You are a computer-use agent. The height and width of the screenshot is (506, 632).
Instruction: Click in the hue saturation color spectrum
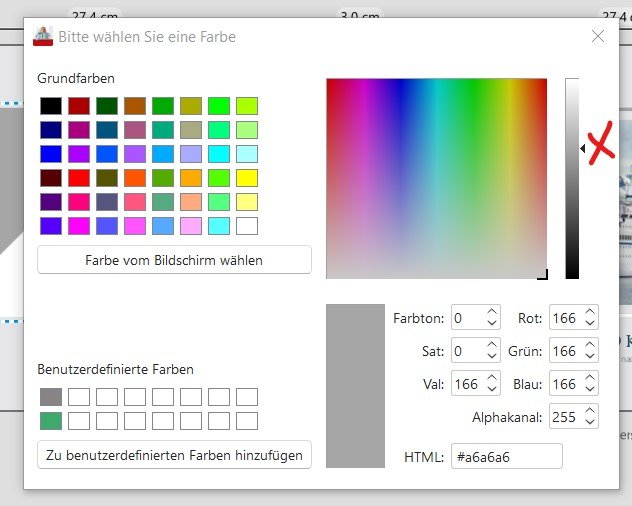coord(436,178)
